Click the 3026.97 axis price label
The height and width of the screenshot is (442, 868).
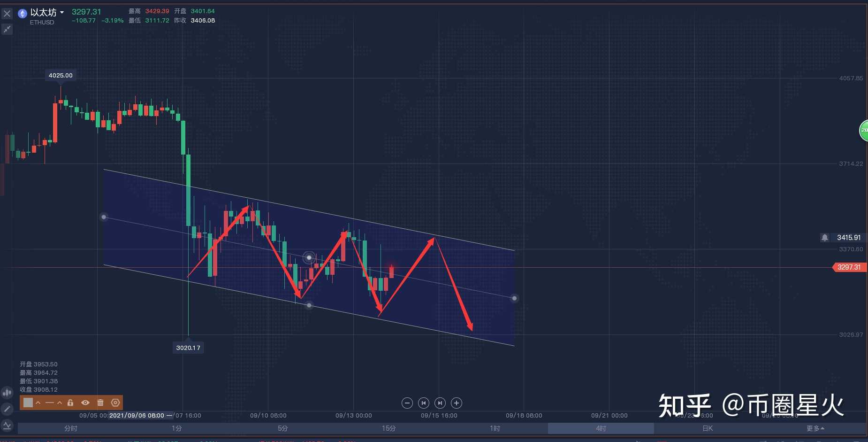point(851,335)
